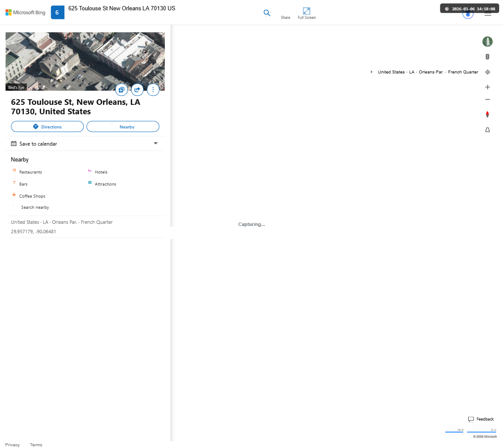Click French Quarter in panel breadcrumb
The width and height of the screenshot is (503, 448).
click(97, 222)
